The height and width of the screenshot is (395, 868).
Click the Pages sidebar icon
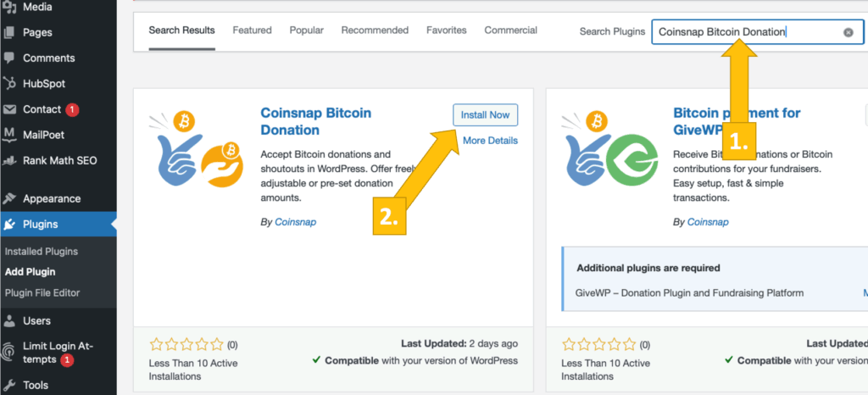(10, 33)
